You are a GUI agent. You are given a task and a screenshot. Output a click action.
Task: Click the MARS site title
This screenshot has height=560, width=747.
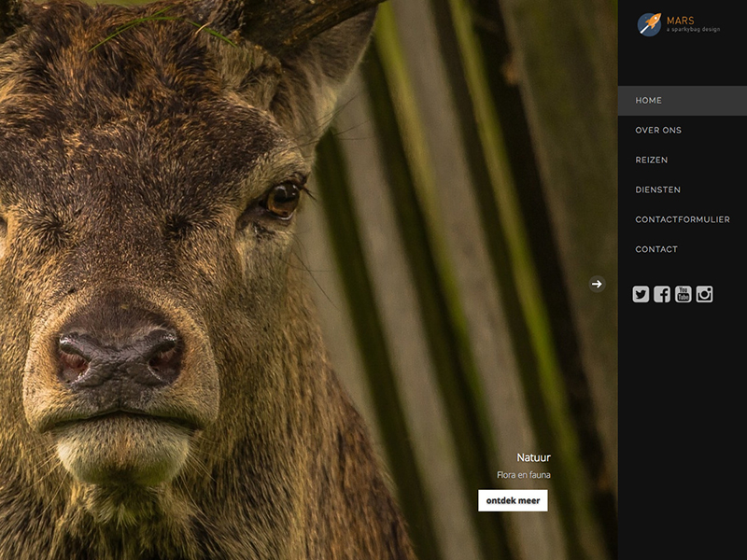click(681, 20)
